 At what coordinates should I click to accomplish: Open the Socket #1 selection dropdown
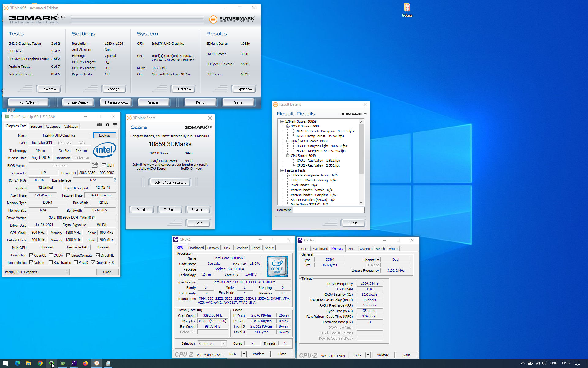tap(212, 344)
